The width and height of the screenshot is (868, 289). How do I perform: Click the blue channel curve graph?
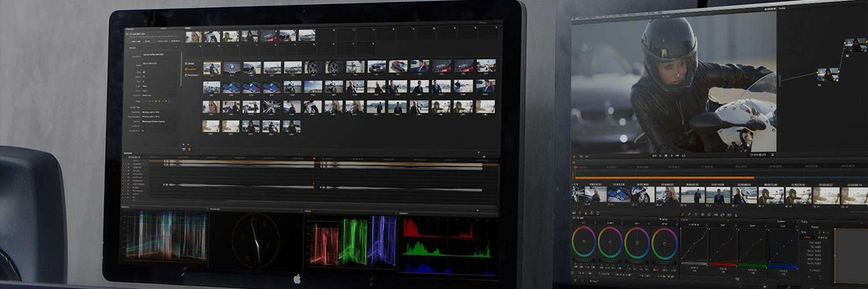tap(782, 246)
